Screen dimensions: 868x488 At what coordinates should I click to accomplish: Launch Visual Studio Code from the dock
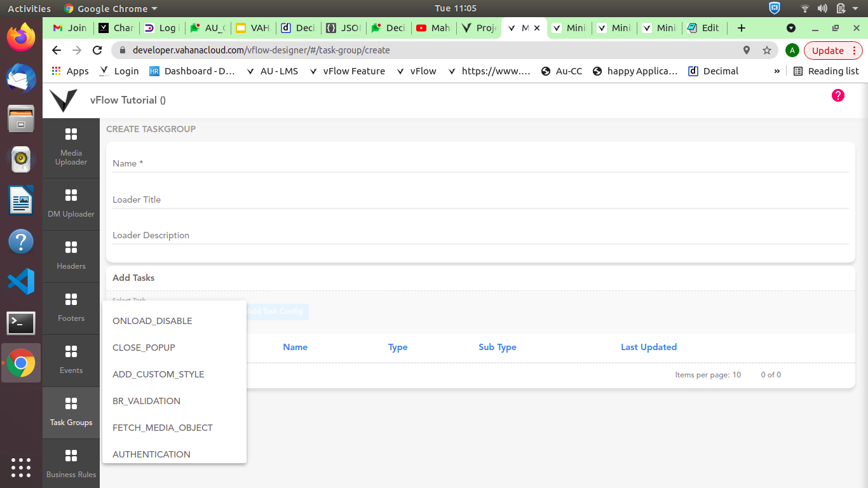21,281
